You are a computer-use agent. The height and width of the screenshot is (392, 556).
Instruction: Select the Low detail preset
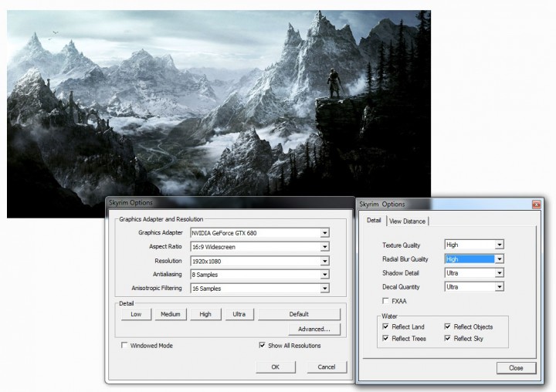tap(136, 314)
